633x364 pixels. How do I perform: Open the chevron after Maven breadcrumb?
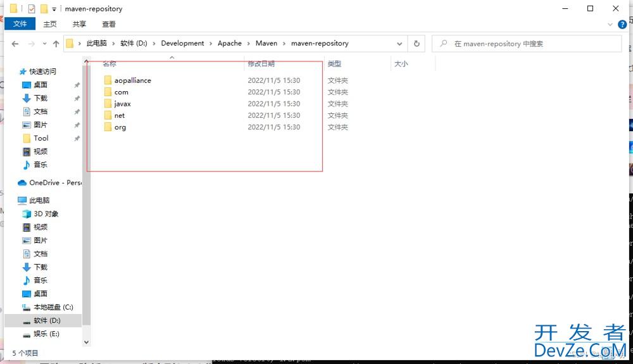click(x=284, y=44)
